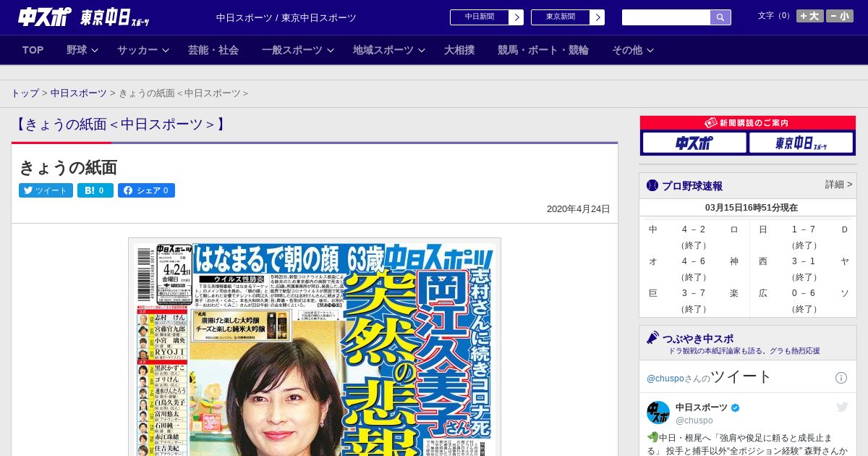Click the 中日スポーツ Twitter avatar
The image size is (868, 456).
click(x=658, y=413)
